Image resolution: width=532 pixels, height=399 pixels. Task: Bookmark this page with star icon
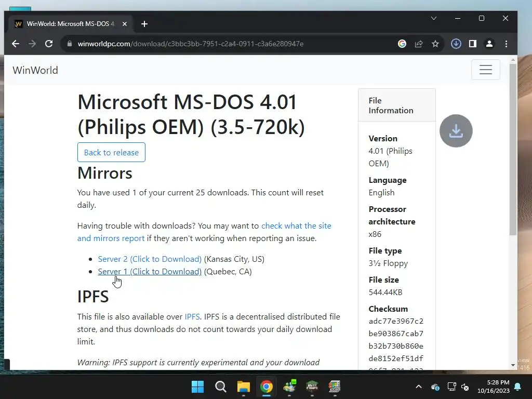point(435,44)
